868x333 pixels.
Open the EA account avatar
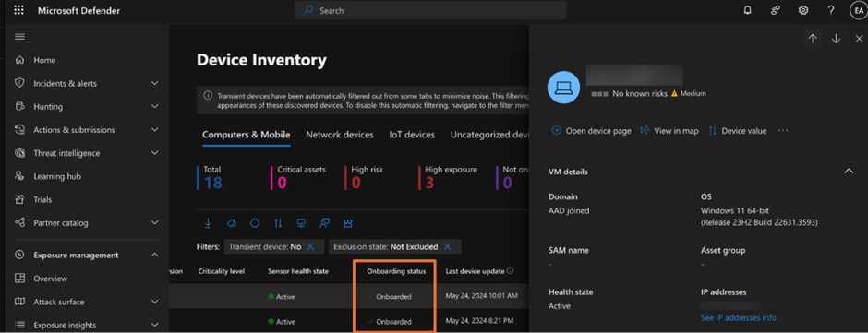[x=858, y=10]
